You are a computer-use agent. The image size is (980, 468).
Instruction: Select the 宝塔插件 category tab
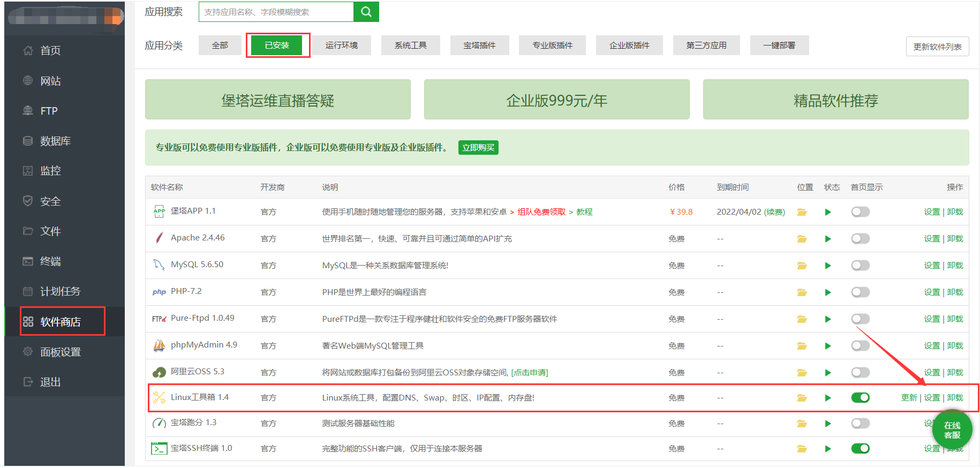click(480, 46)
